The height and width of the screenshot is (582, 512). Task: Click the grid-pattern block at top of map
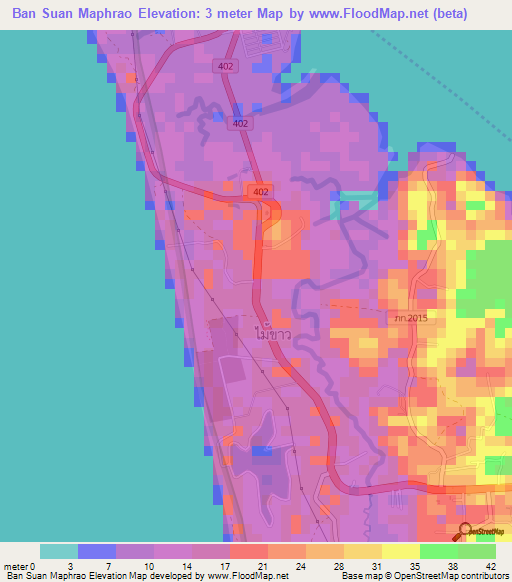tap(264, 43)
